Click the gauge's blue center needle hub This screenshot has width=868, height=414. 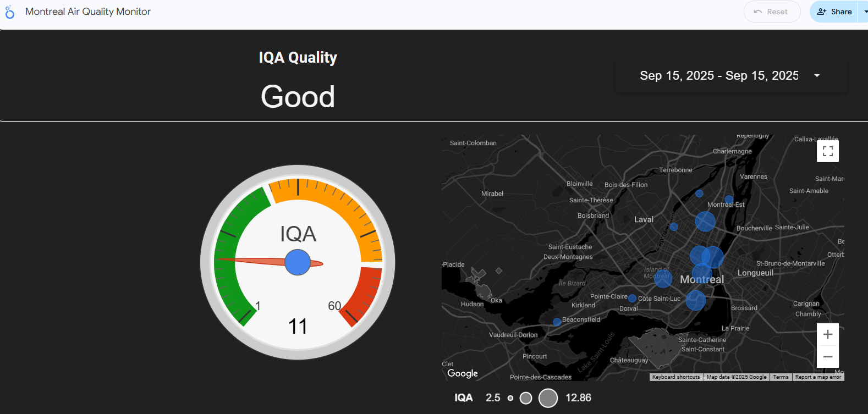298,262
